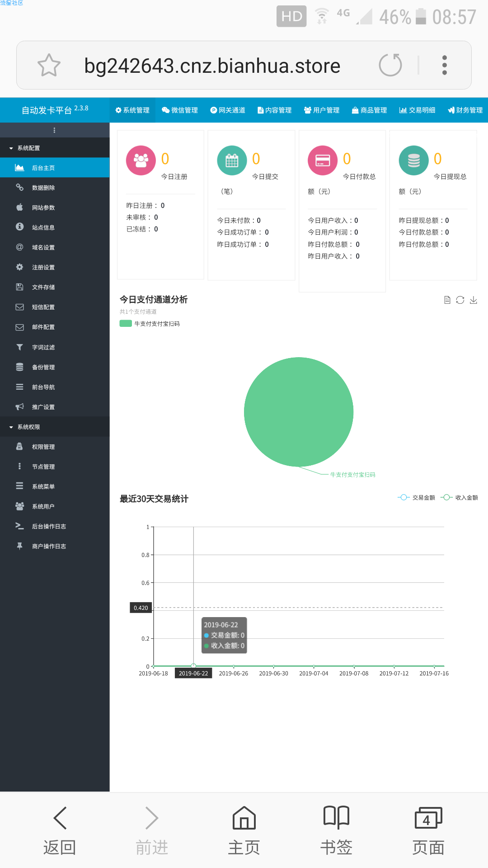Open 书签 bookmarks

click(336, 831)
